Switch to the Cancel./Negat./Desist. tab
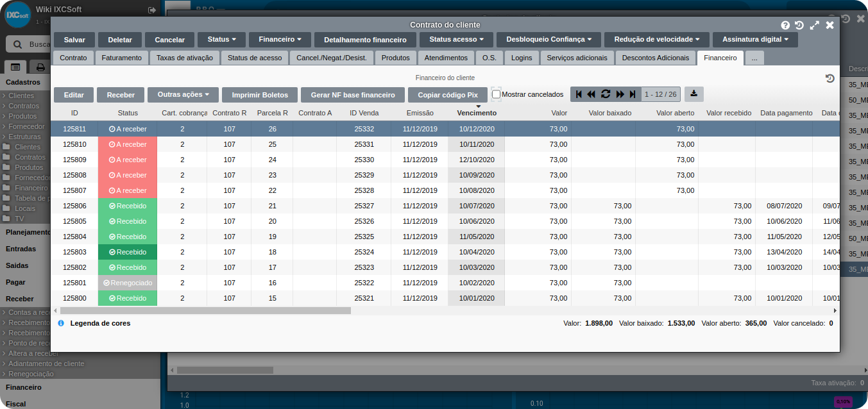 (x=332, y=58)
